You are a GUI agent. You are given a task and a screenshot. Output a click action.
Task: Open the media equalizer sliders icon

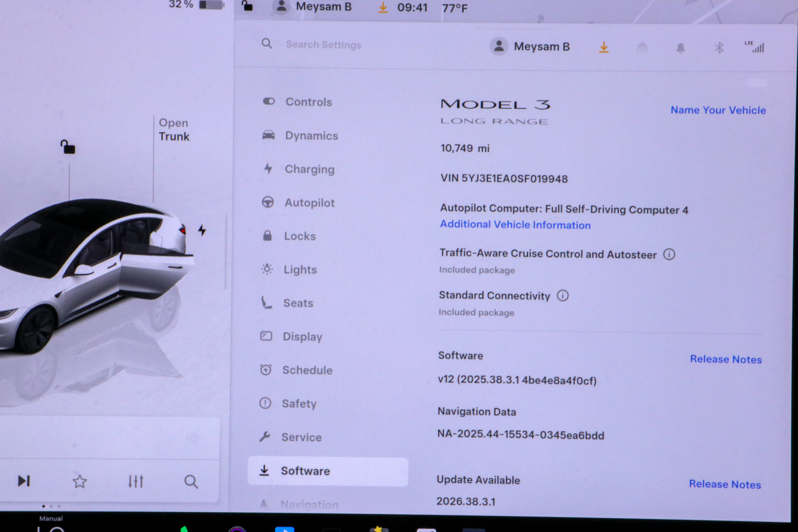pyautogui.click(x=136, y=481)
